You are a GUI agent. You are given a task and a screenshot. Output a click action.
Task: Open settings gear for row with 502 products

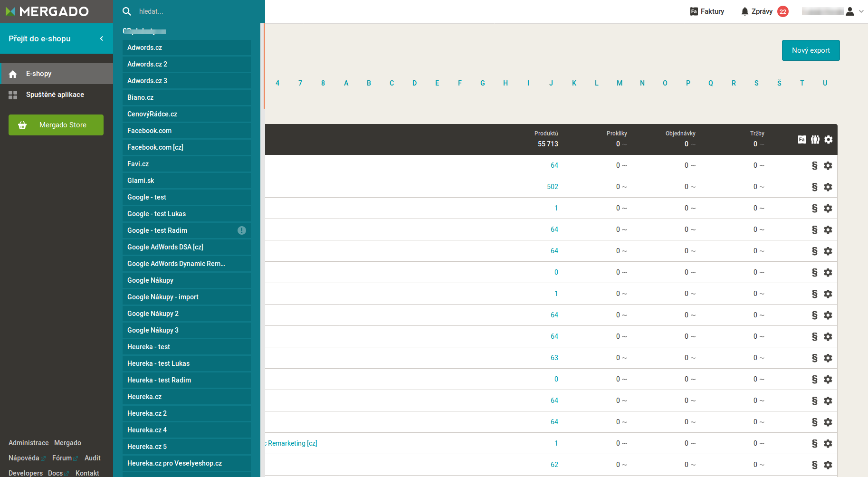(x=828, y=187)
